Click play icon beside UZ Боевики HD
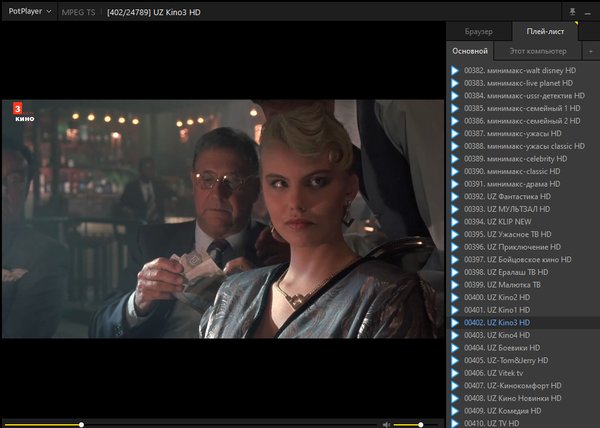 [x=455, y=348]
